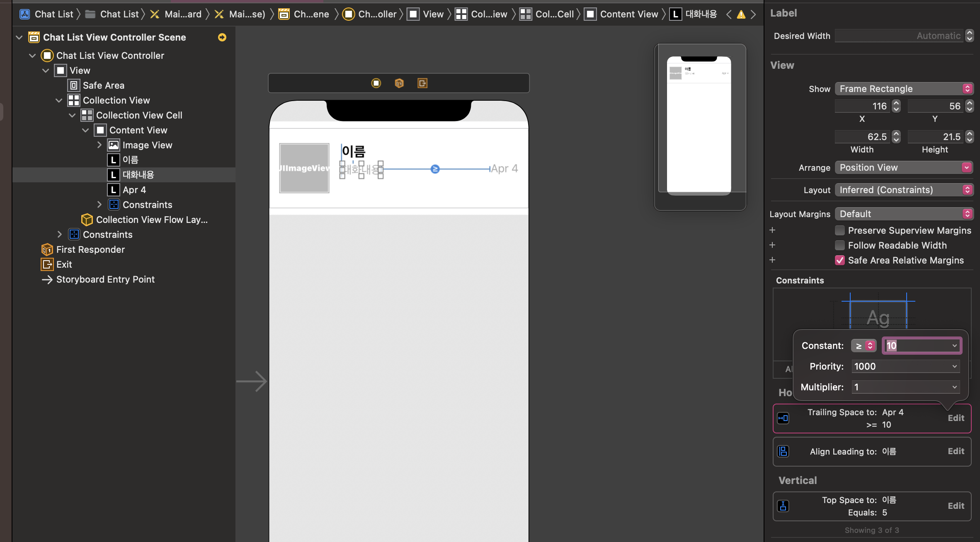Image resolution: width=980 pixels, height=542 pixels.
Task: Enable Preserve Superview Margins checkbox
Action: (x=840, y=230)
